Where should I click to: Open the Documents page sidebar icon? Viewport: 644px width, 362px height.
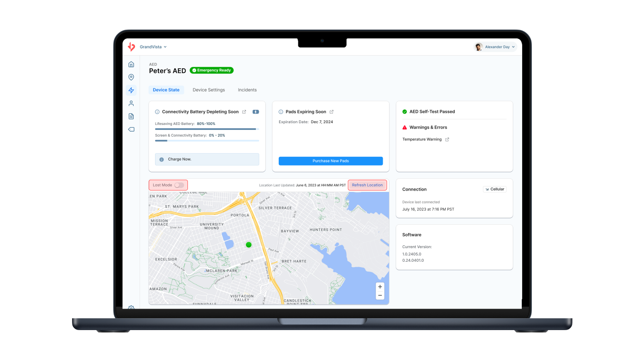(131, 116)
